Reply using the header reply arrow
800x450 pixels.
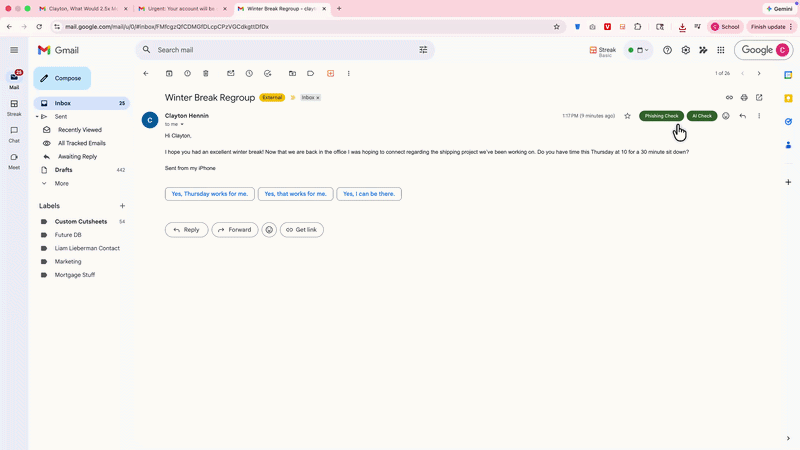[x=743, y=116]
